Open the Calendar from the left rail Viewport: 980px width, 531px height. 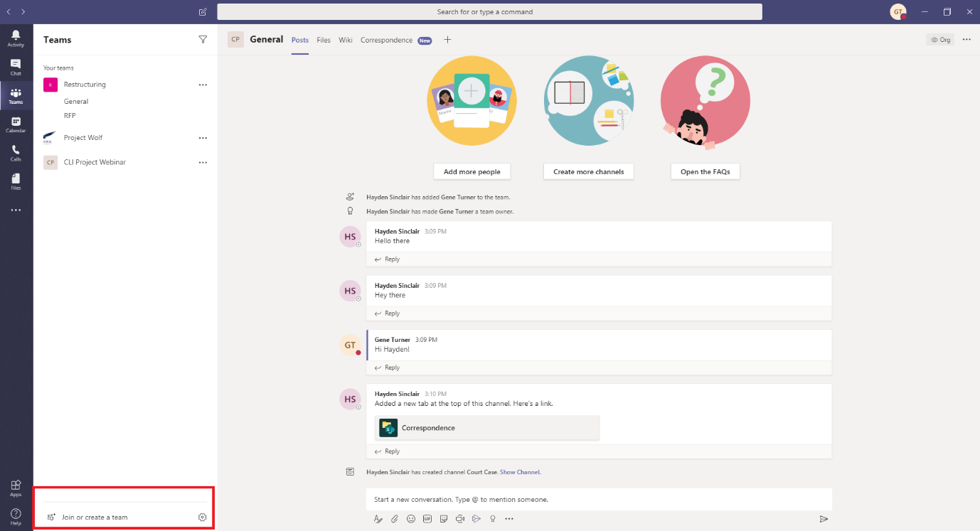click(16, 125)
